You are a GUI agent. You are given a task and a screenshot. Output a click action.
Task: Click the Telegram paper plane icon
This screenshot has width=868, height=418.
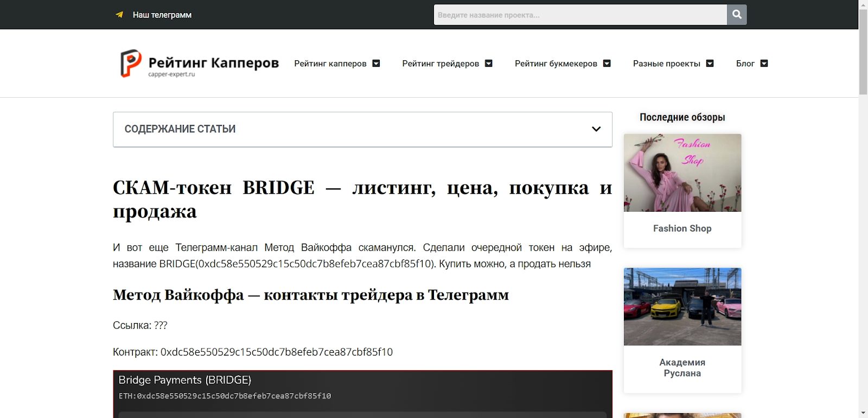click(119, 15)
